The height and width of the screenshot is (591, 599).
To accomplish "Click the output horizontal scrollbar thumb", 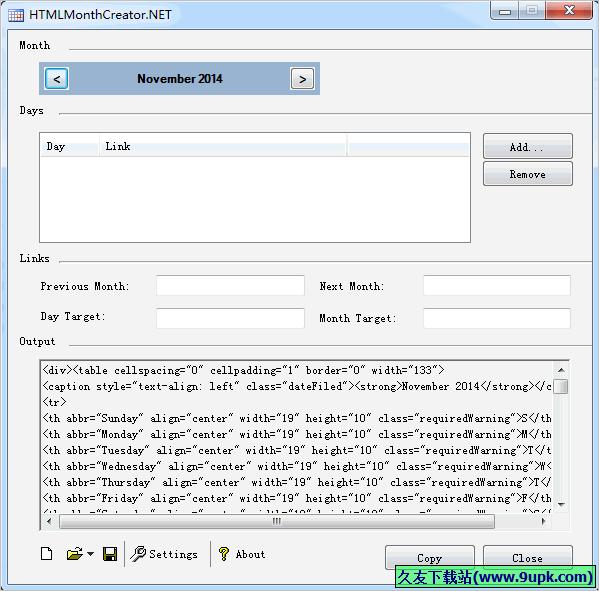I will pos(277,521).
